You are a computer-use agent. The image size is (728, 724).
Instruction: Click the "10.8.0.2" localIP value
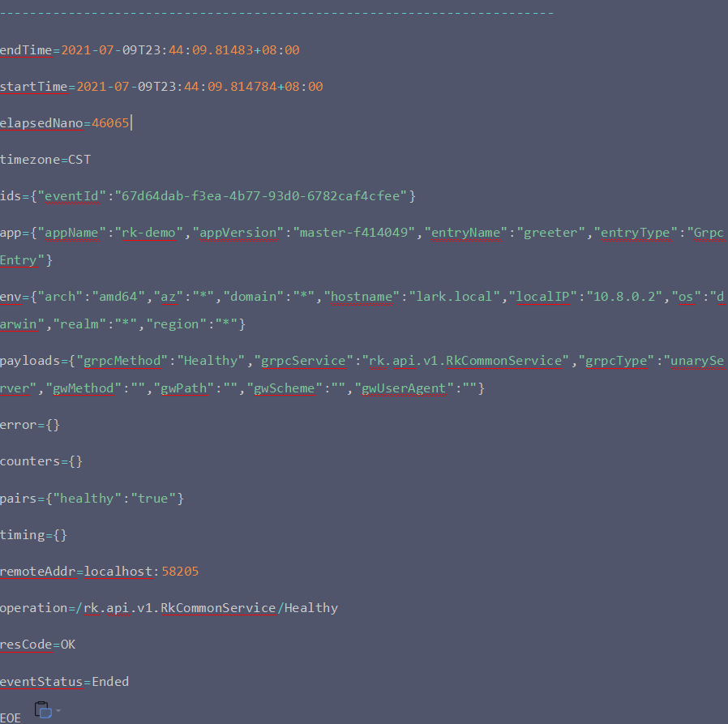(624, 297)
